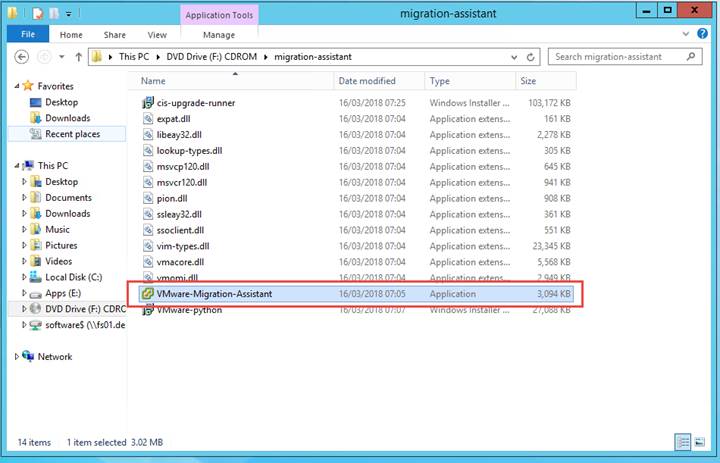Collapse the This PC tree node
This screenshot has width=720, height=463.
pyautogui.click(x=17, y=165)
